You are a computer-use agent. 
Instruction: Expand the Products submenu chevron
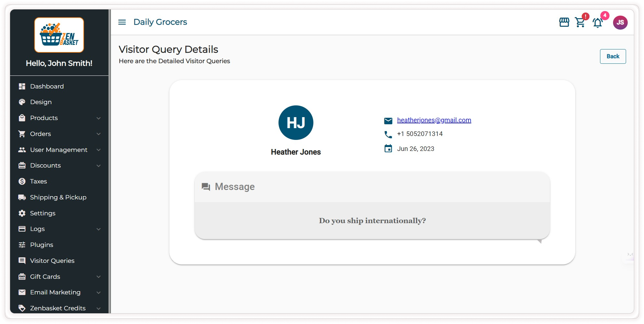[x=98, y=118]
